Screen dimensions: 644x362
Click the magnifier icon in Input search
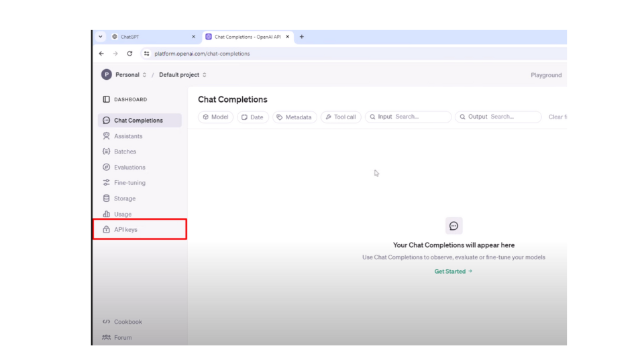click(x=372, y=117)
